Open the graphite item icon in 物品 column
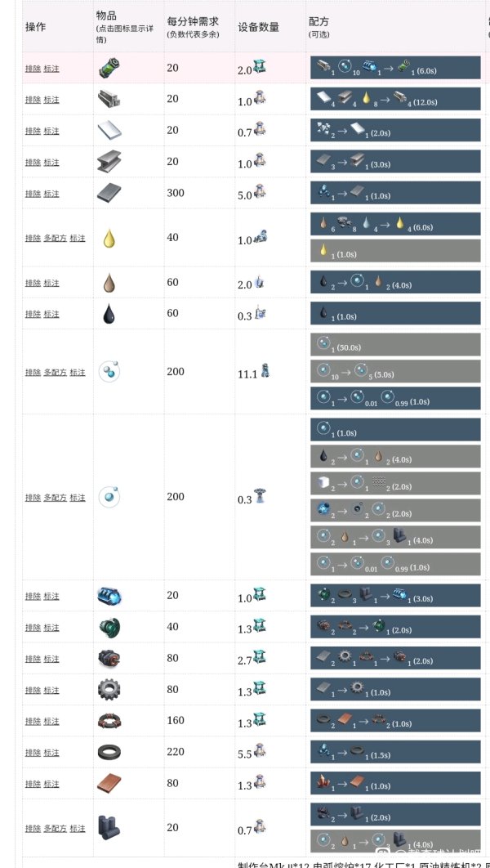This screenshot has width=490, height=868. (110, 828)
